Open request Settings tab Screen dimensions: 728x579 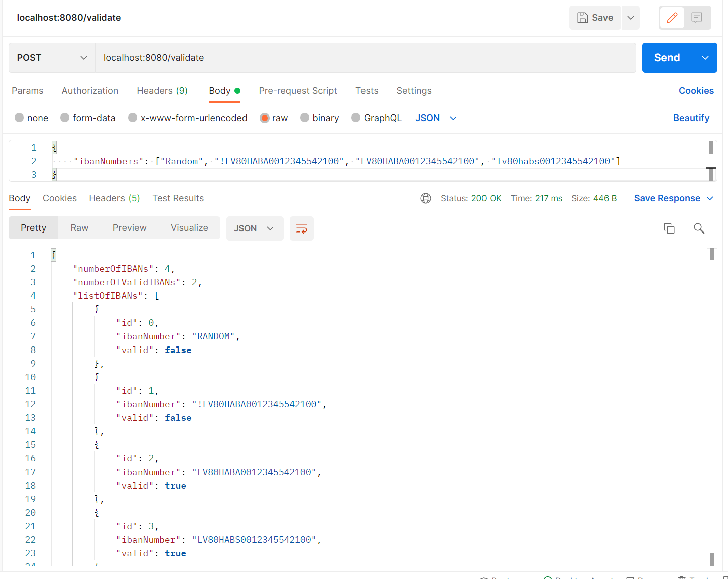point(414,91)
